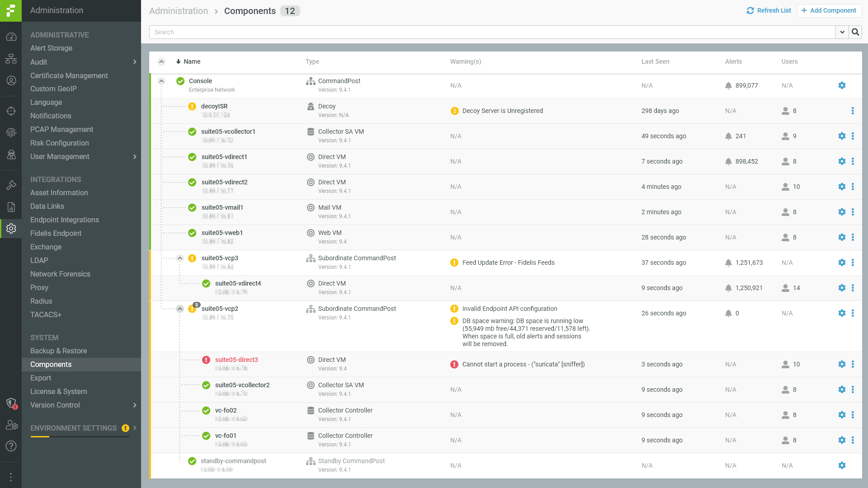The width and height of the screenshot is (868, 488).
Task: Click the search magnifier button
Action: tap(855, 32)
